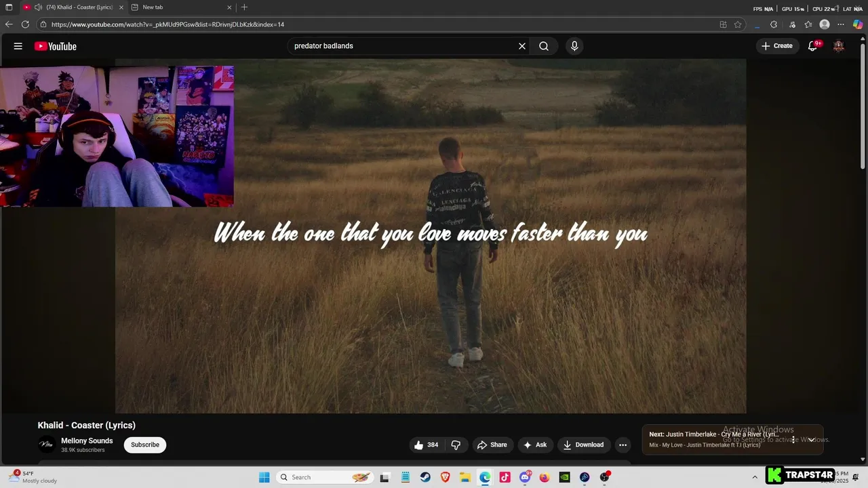Image resolution: width=868 pixels, height=488 pixels.
Task: Go back in the browser
Action: 9,24
